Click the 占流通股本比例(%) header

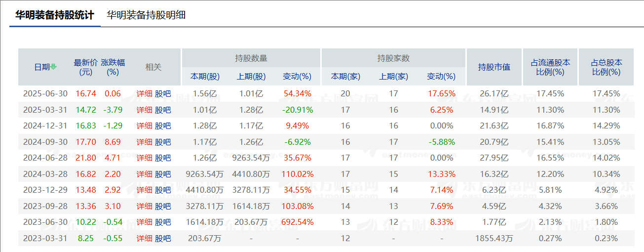[x=550, y=67]
